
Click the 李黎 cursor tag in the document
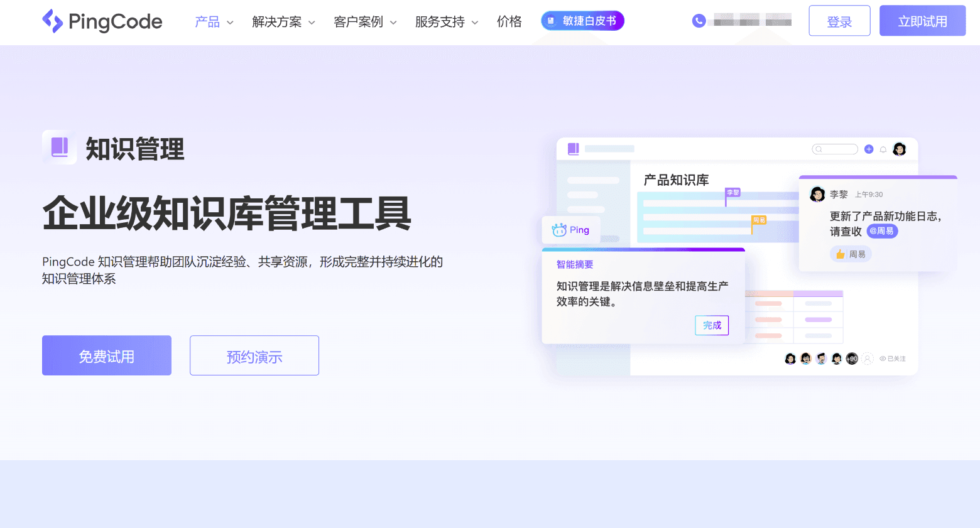coord(733,193)
